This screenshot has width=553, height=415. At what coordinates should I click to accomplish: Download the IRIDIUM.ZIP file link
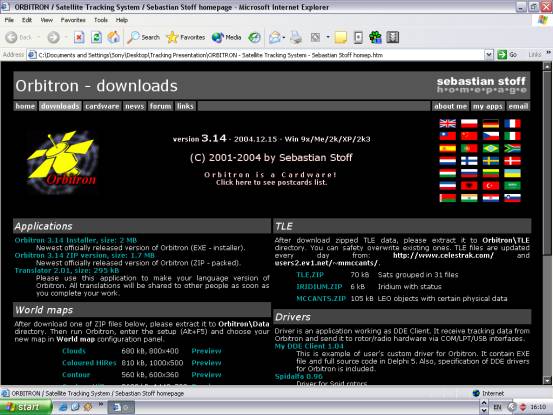(319, 287)
